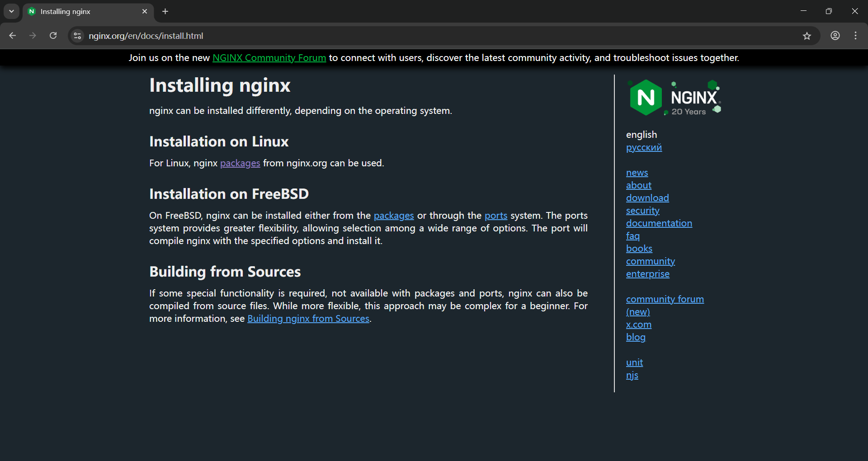Open the books sidebar link
This screenshot has height=461, width=868.
coord(639,249)
